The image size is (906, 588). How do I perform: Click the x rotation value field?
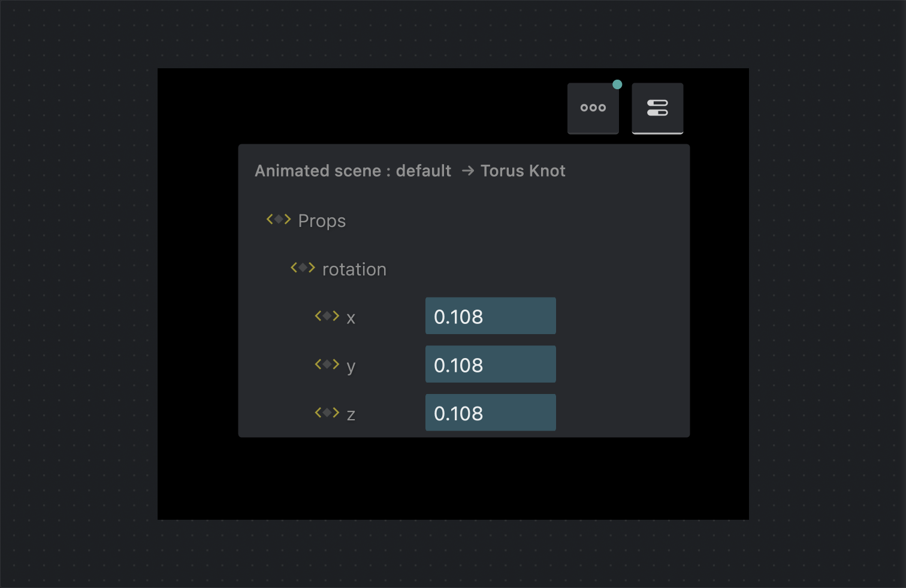pyautogui.click(x=490, y=316)
